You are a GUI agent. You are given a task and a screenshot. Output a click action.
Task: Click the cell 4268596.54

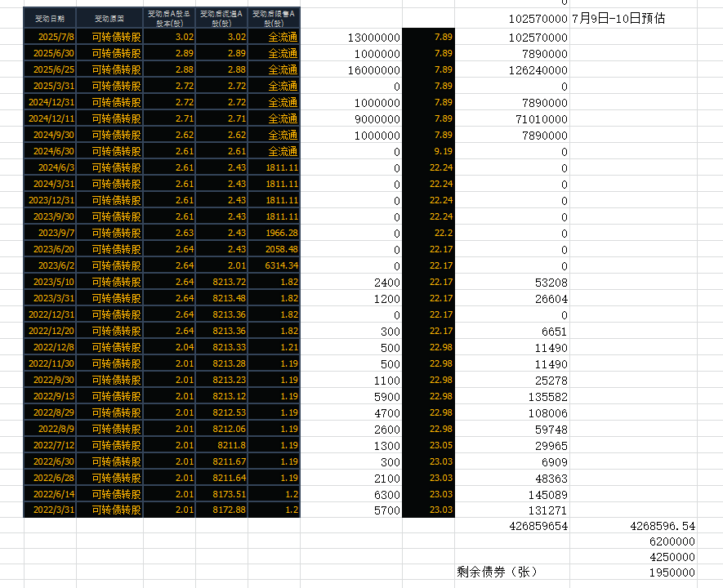pos(633,526)
